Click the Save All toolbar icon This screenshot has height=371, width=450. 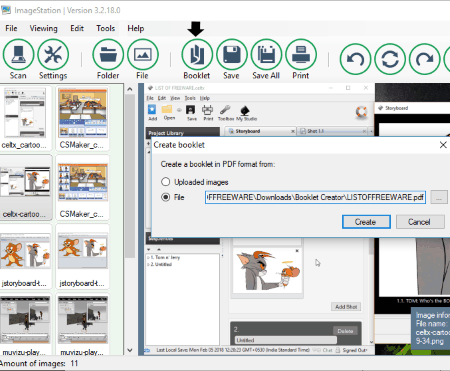pos(266,55)
